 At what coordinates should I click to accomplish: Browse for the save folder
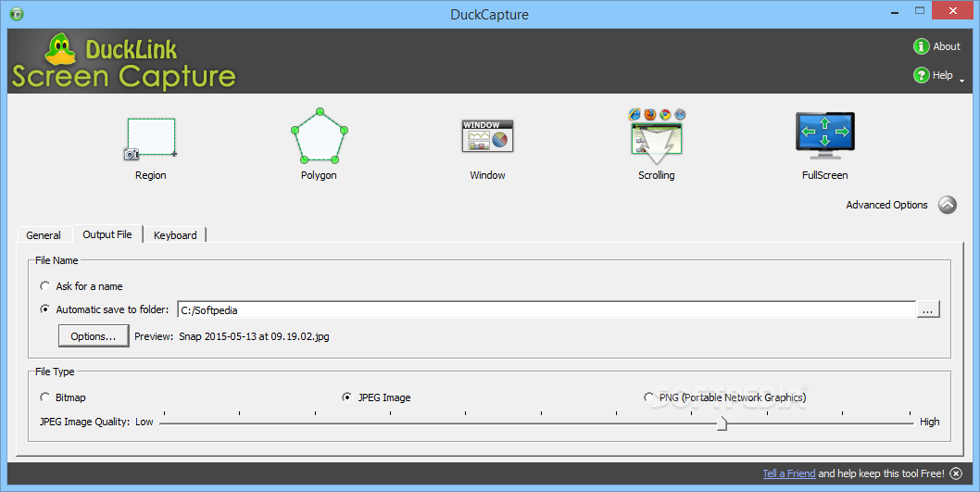(928, 309)
